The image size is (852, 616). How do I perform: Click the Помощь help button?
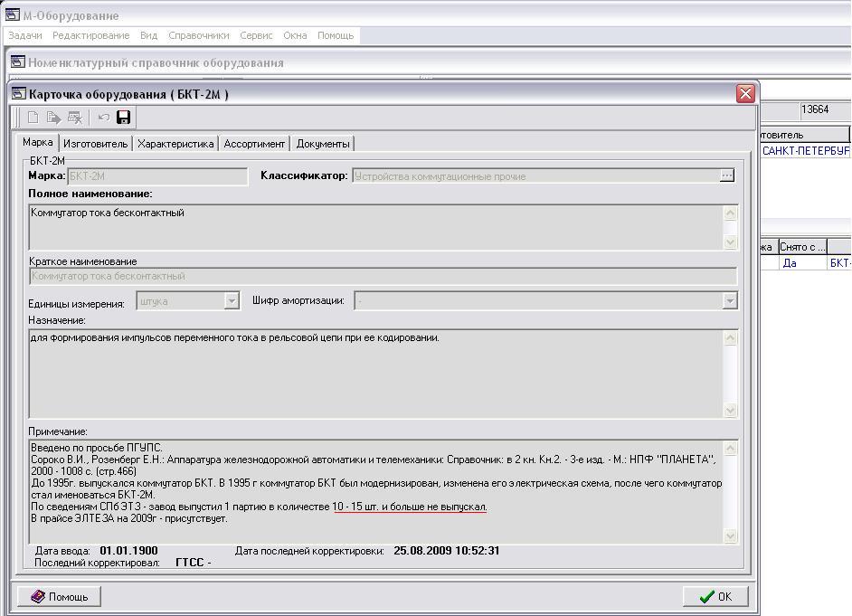(60, 597)
